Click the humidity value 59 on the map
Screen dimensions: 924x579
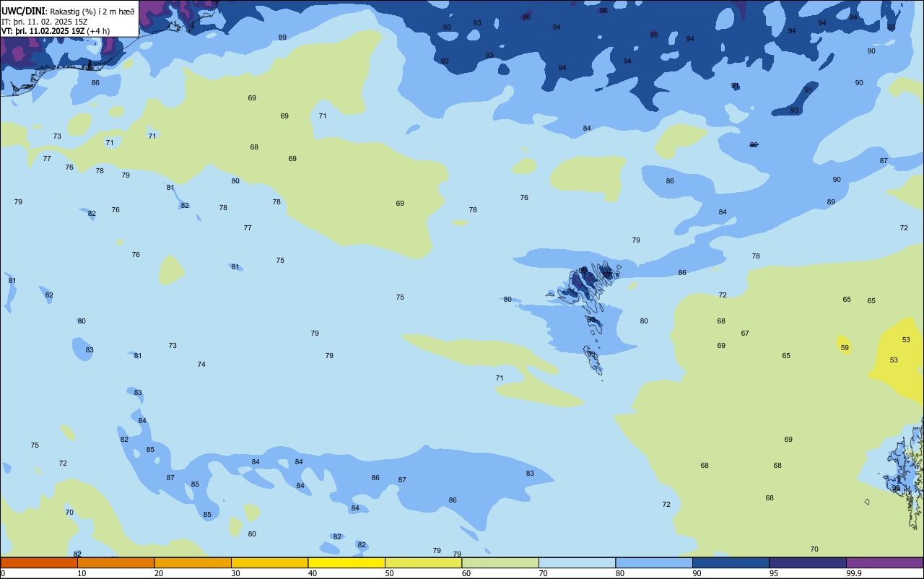click(x=845, y=348)
